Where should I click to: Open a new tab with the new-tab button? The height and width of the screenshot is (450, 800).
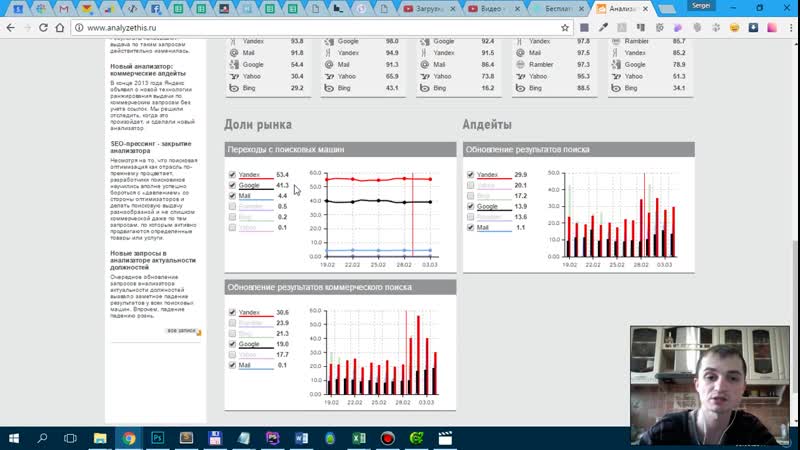pos(666,9)
